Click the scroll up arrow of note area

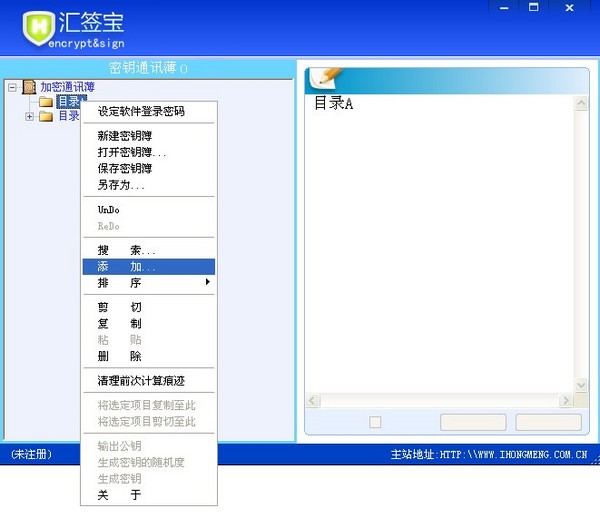click(581, 103)
